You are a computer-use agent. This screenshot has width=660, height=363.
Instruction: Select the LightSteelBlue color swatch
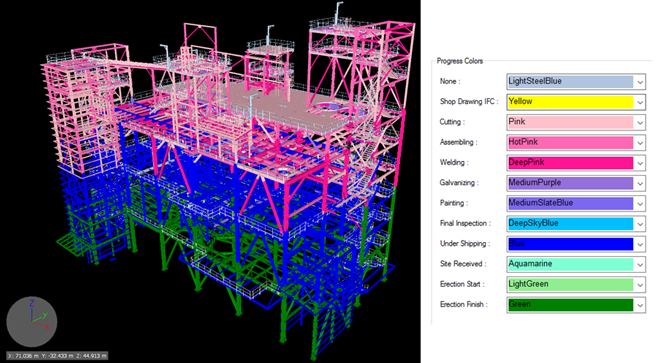click(570, 81)
